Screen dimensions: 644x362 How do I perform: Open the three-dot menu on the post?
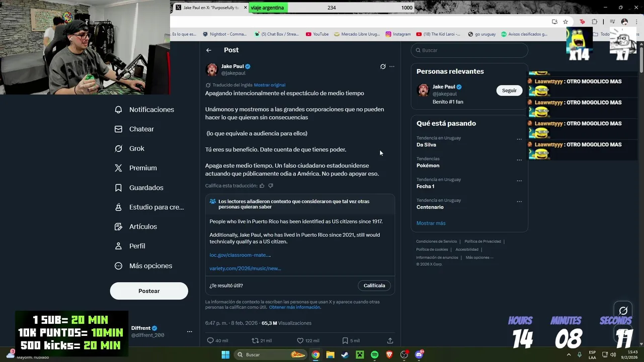tap(392, 66)
